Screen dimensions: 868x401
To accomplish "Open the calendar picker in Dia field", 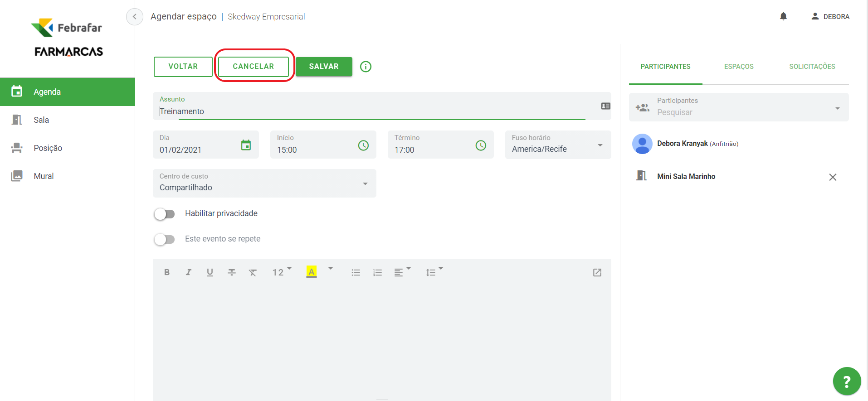I will tap(246, 145).
